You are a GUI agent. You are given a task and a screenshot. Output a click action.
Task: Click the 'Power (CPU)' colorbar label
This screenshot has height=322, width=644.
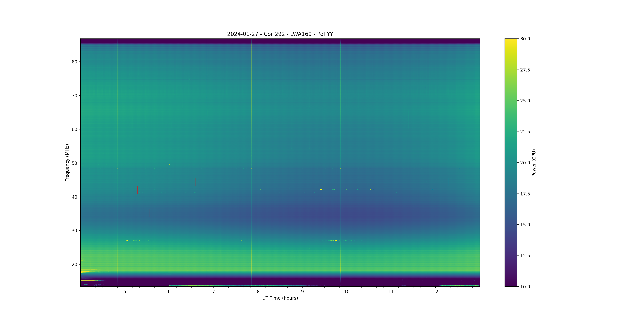pos(534,162)
